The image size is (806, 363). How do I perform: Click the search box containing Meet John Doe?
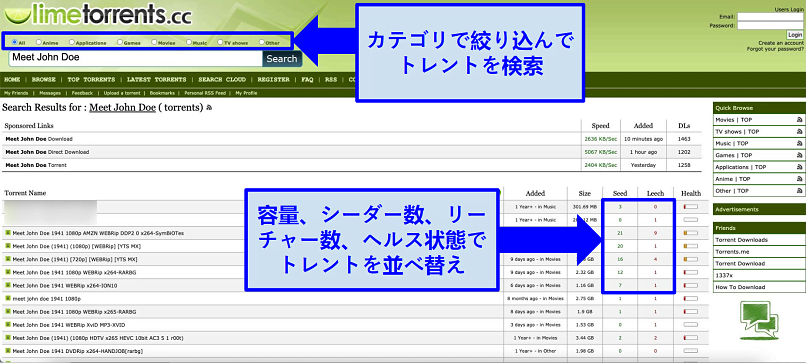[136, 58]
